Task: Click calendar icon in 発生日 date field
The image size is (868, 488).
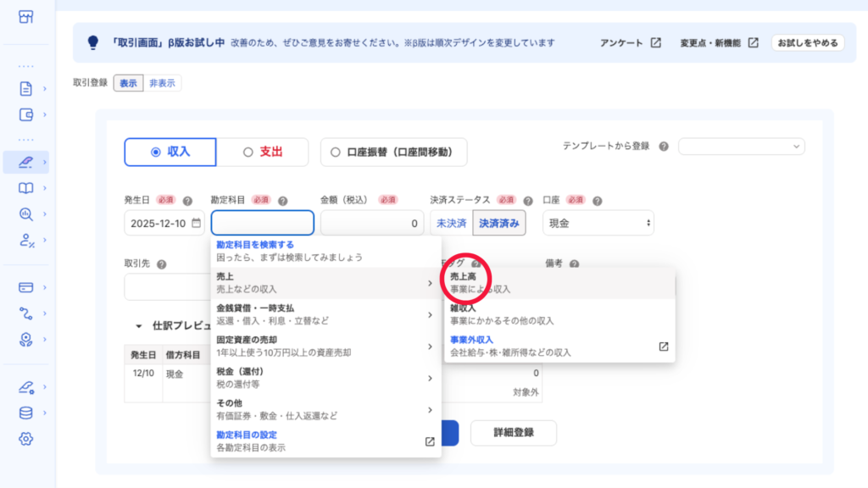Action: click(196, 224)
